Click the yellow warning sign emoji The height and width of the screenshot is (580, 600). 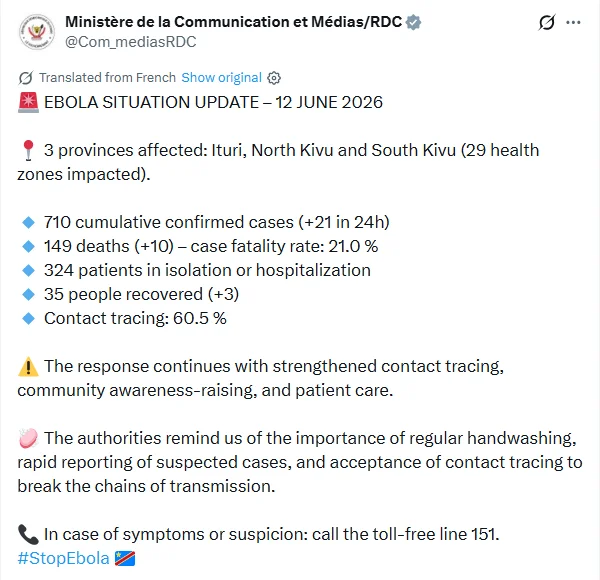point(28,367)
